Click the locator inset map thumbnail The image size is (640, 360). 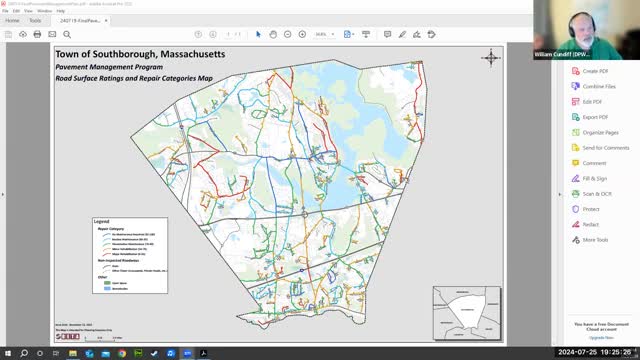click(467, 313)
